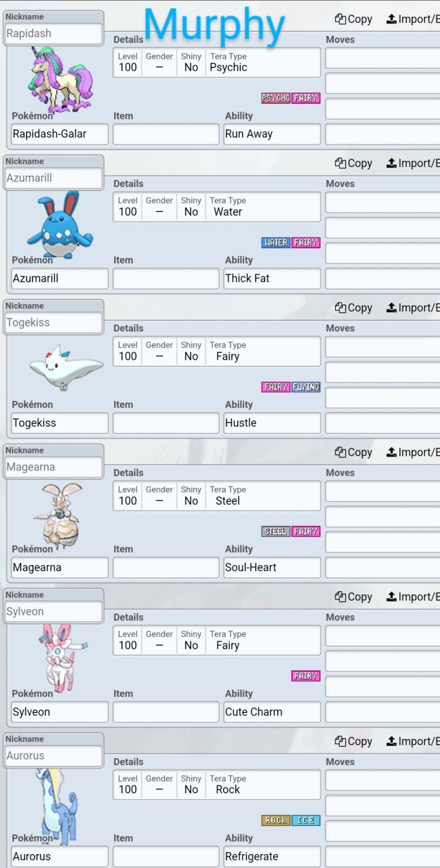This screenshot has height=868, width=440.
Task: Click the Togekiss sprite
Action: coord(66,367)
